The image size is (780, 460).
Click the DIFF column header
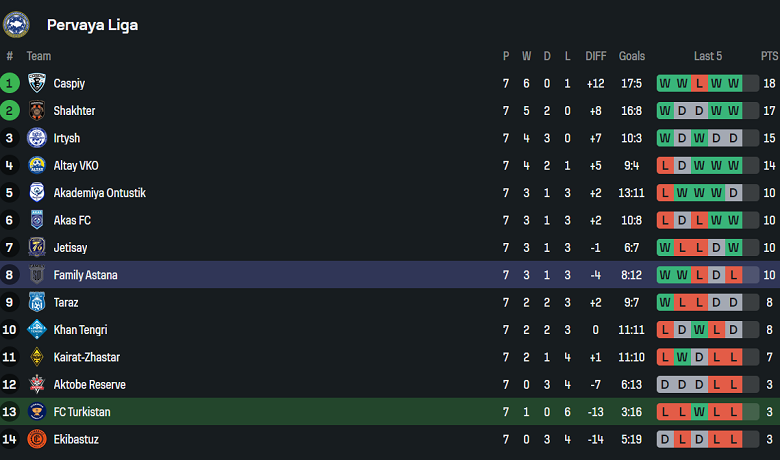click(x=596, y=56)
